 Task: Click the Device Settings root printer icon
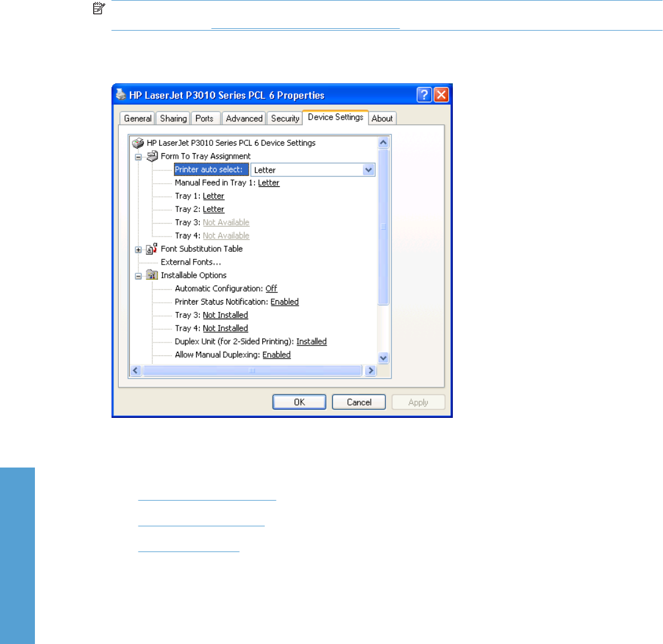pyautogui.click(x=138, y=143)
